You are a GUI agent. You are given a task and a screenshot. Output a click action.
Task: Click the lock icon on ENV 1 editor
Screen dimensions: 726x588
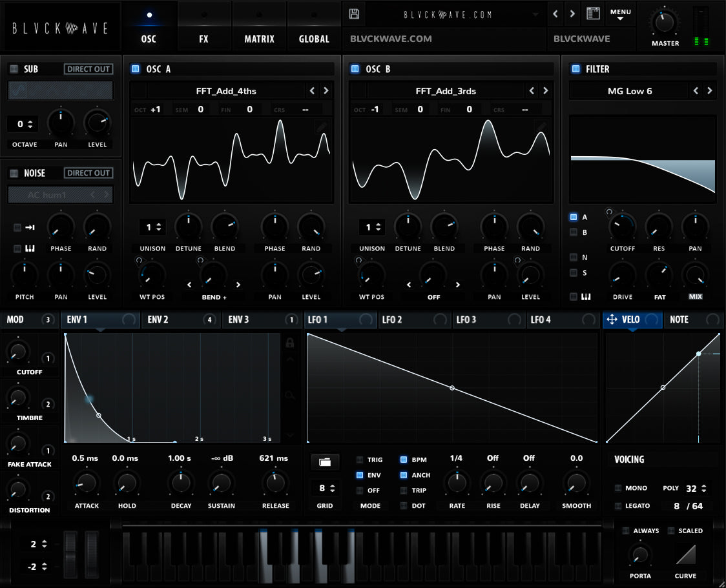289,342
